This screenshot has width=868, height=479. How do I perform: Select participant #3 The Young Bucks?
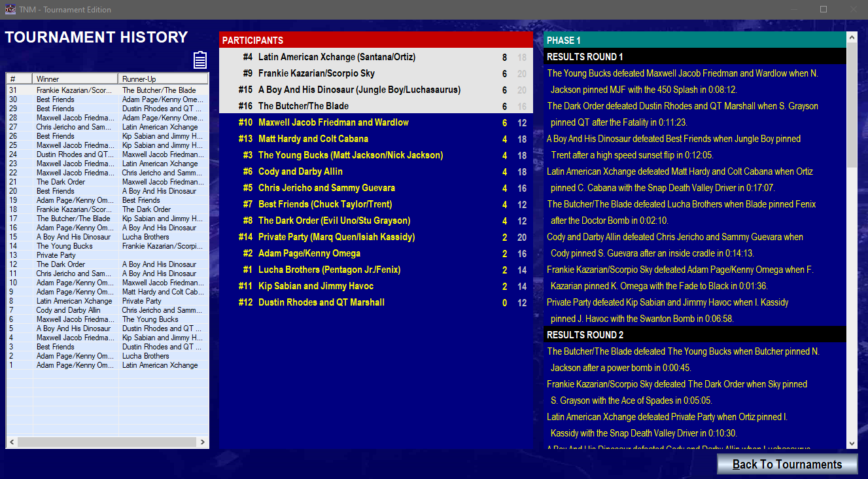(x=376, y=155)
